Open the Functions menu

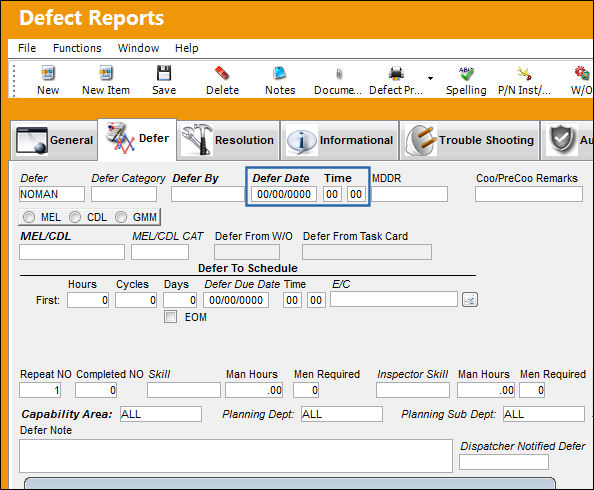click(77, 48)
